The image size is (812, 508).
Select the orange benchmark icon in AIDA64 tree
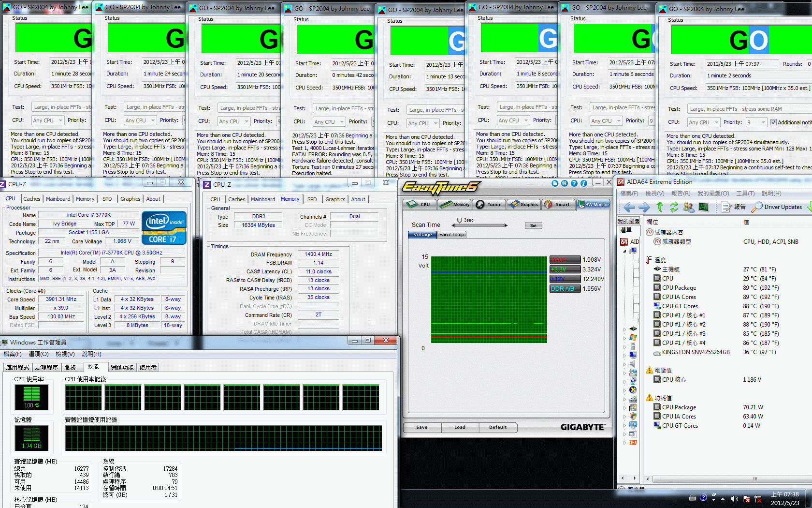coord(633,442)
